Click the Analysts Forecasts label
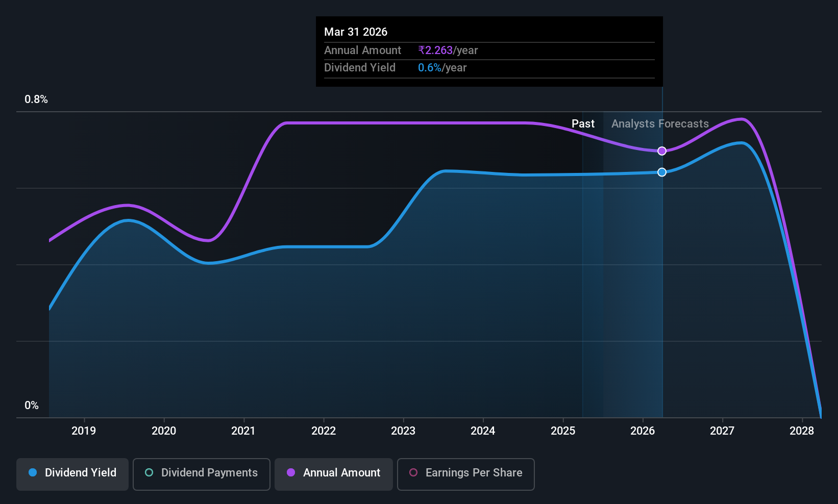The width and height of the screenshot is (838, 504). click(660, 124)
